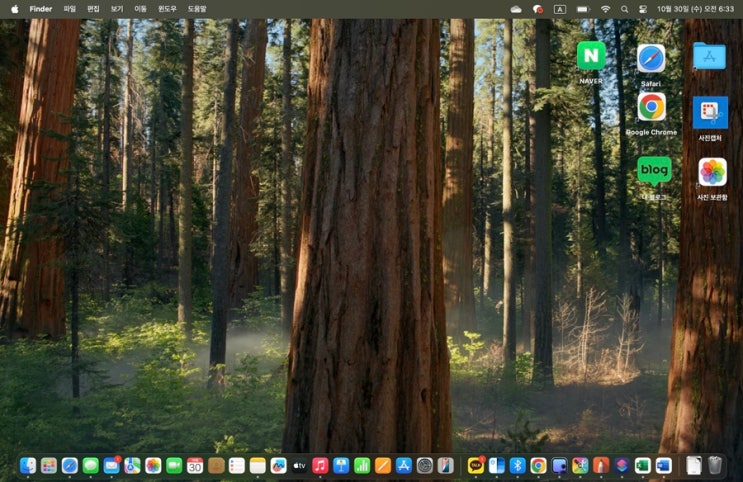The image size is (743, 482).
Task: Open Keynote in the Dock
Action: point(341,466)
